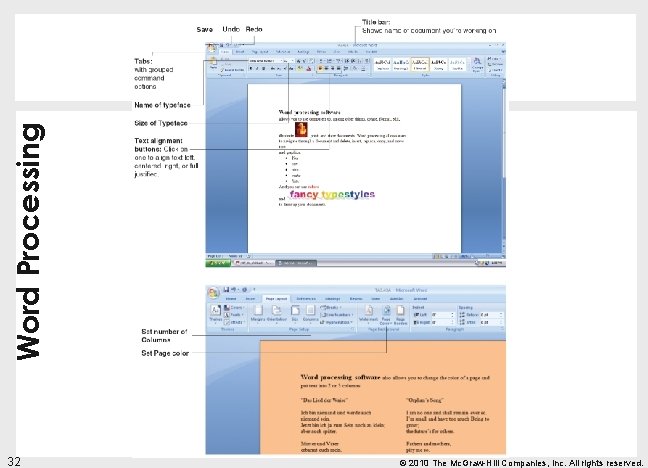Open Margins menu in lower ribbon

tap(258, 314)
